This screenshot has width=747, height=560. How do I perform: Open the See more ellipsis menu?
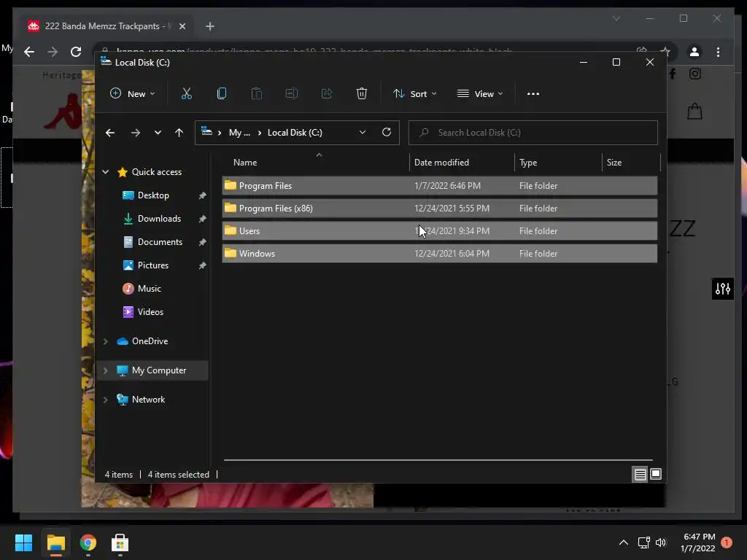[533, 94]
